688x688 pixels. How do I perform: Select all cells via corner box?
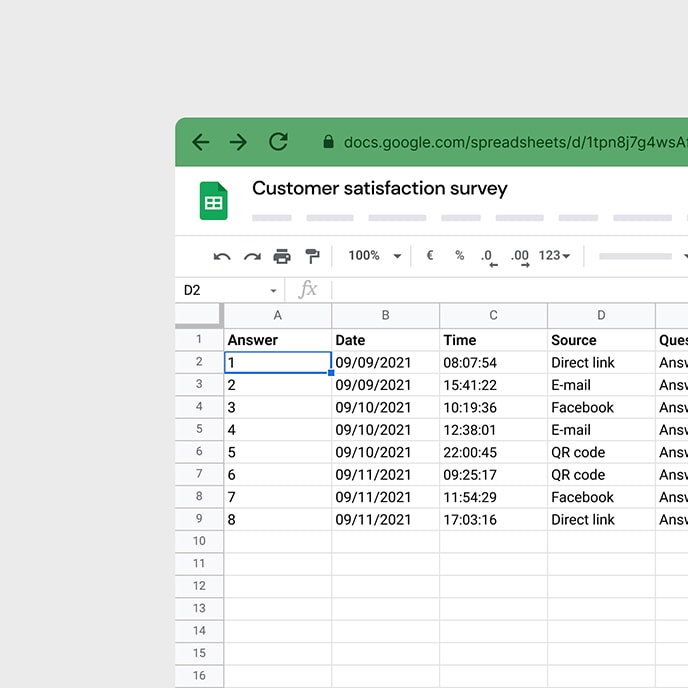(199, 315)
